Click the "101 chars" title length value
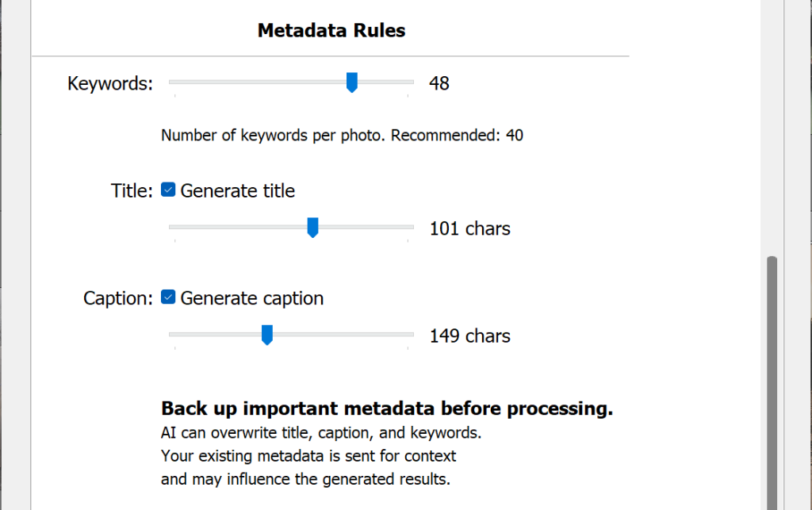 [x=470, y=228]
